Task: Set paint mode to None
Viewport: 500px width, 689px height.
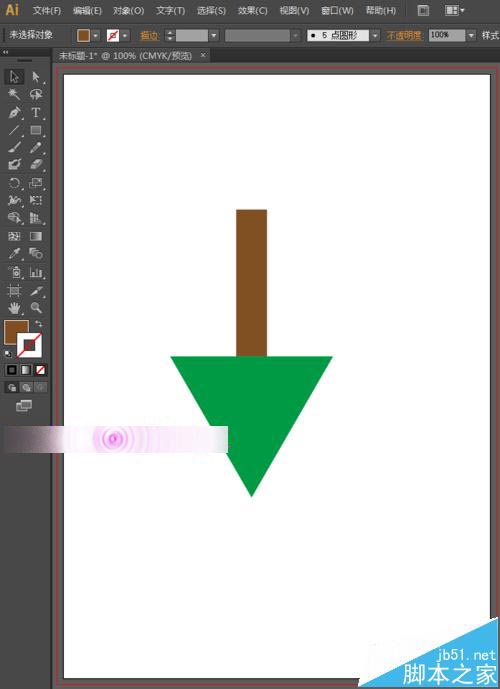Action: [x=40, y=370]
